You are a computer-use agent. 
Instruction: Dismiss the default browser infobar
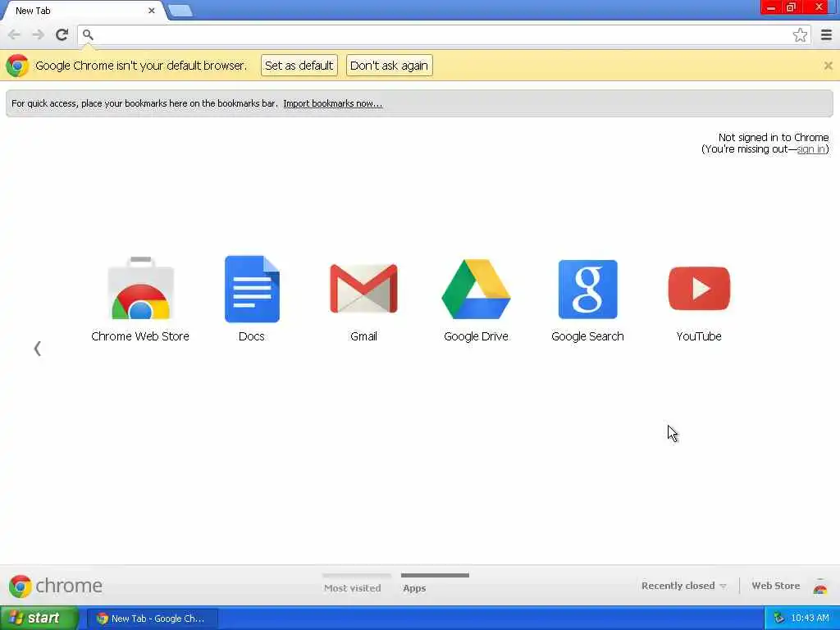pos(829,66)
